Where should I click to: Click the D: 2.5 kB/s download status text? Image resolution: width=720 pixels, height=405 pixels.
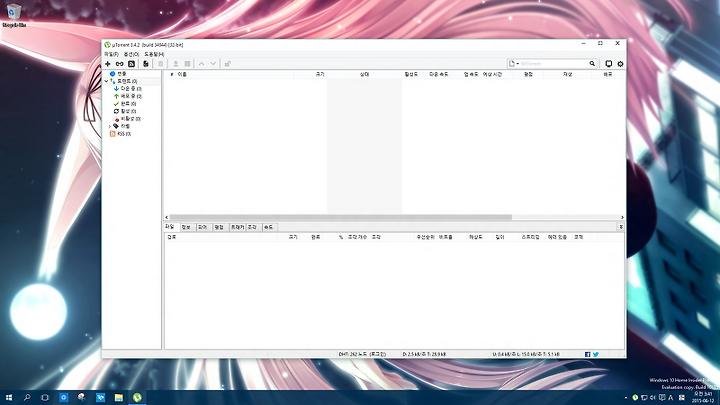pos(424,354)
